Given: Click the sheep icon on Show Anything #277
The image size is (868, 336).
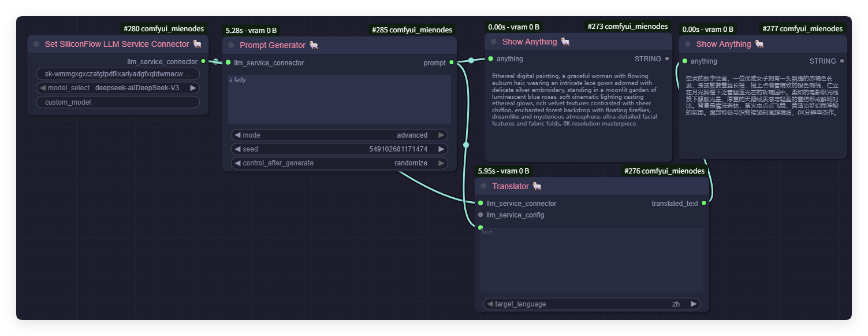Looking at the screenshot, I should pyautogui.click(x=759, y=44).
